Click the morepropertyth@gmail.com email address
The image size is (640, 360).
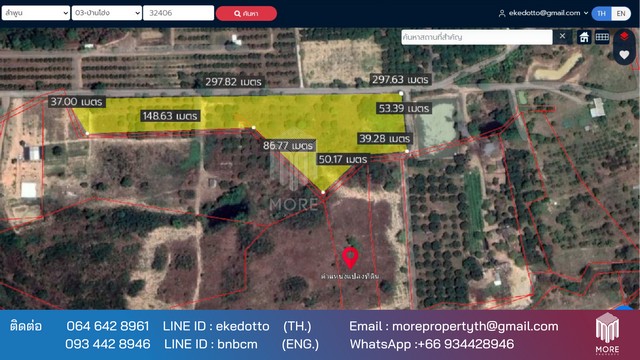(x=475, y=326)
